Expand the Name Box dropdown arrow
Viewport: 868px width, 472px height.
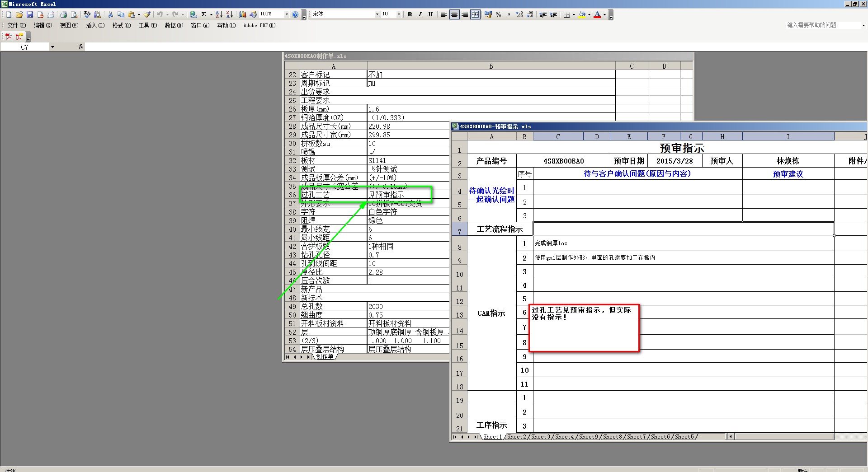click(x=52, y=47)
